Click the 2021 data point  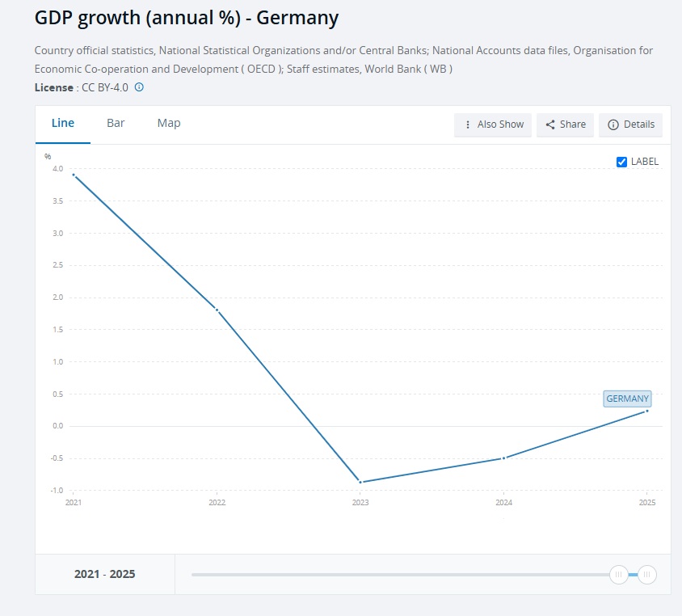[x=74, y=175]
